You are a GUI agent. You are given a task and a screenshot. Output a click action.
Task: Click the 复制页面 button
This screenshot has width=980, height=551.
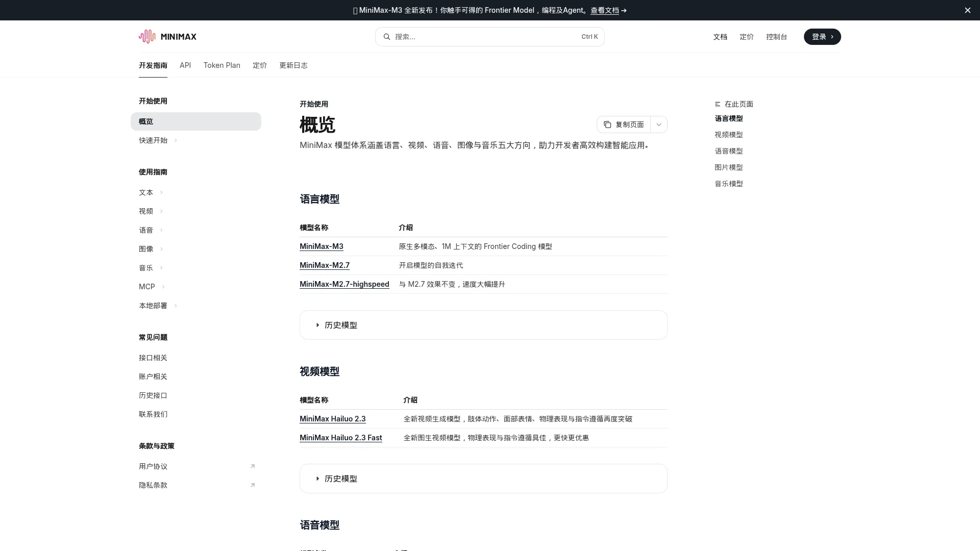(x=624, y=124)
